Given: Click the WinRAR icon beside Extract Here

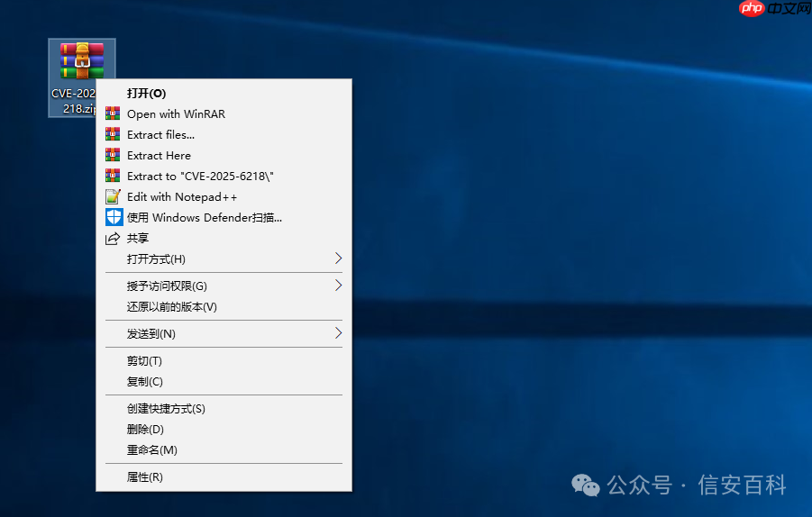Looking at the screenshot, I should 113,155.
